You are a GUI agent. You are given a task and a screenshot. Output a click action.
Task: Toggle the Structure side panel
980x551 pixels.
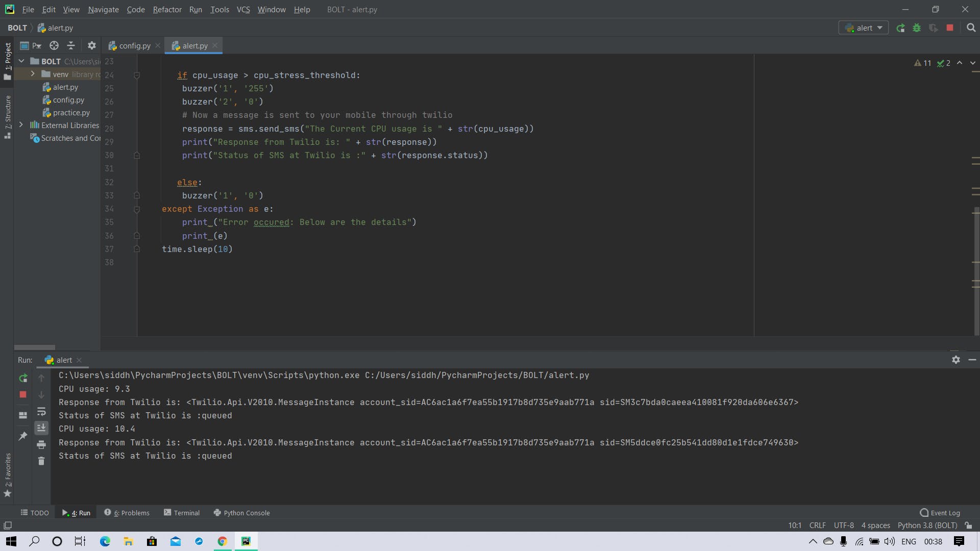pos(7,117)
